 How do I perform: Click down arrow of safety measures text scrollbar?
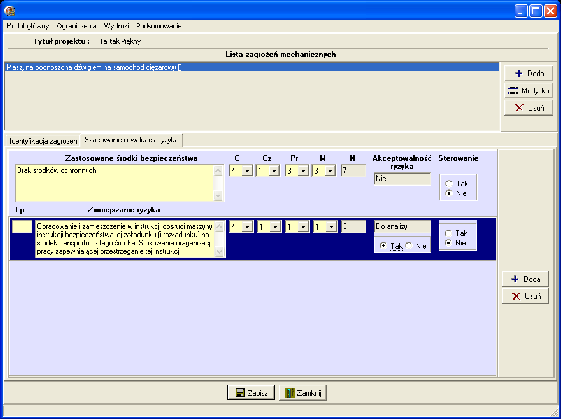click(x=218, y=196)
